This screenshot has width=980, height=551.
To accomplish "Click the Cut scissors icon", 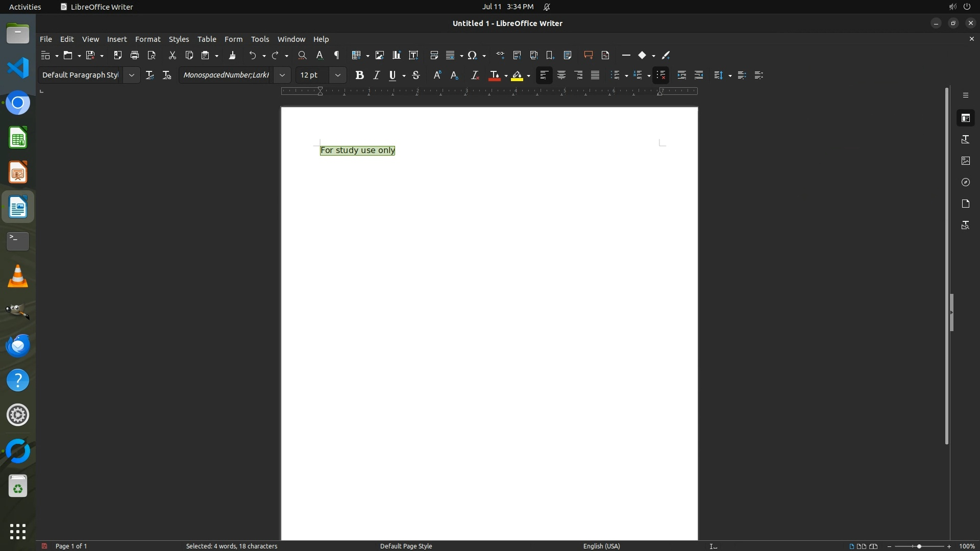I will [172, 55].
